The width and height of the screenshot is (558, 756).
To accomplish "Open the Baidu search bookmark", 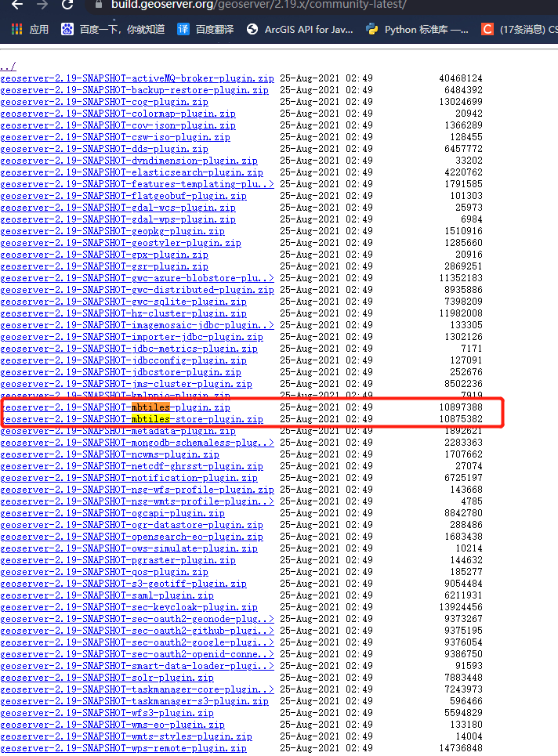I will [x=113, y=30].
